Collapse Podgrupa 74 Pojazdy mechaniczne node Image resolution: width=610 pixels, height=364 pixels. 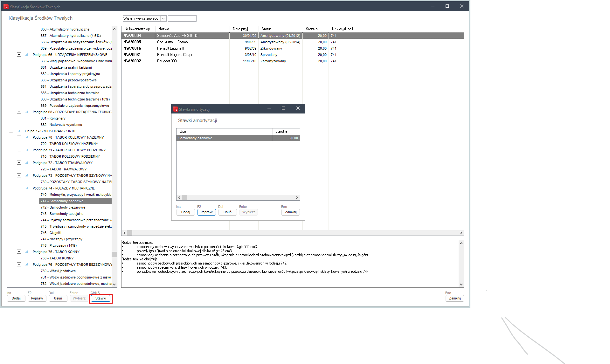tap(19, 188)
